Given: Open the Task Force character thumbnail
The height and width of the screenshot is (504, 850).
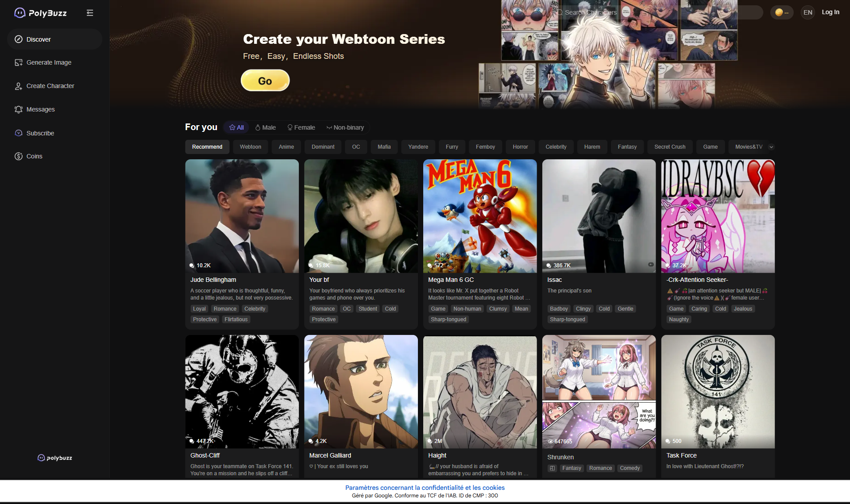Looking at the screenshot, I should (718, 392).
